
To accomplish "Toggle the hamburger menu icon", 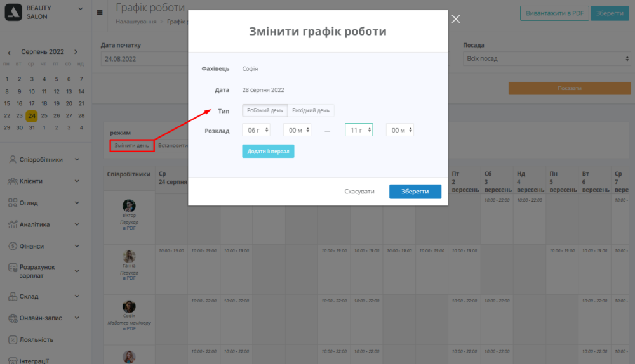I will point(100,12).
